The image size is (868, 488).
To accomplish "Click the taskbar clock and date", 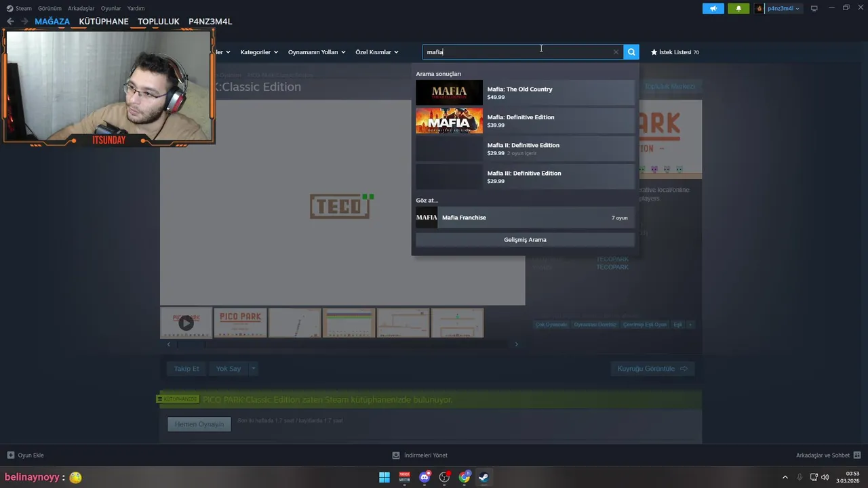I will click(x=848, y=477).
